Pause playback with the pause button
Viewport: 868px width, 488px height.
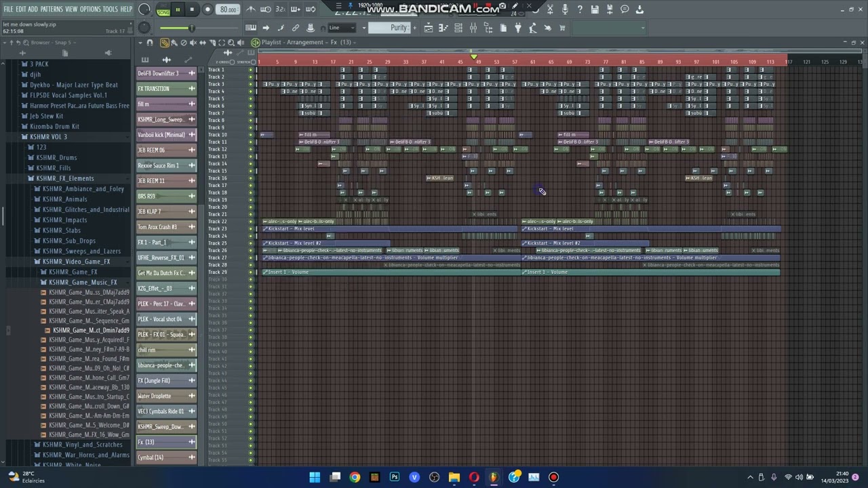178,9
